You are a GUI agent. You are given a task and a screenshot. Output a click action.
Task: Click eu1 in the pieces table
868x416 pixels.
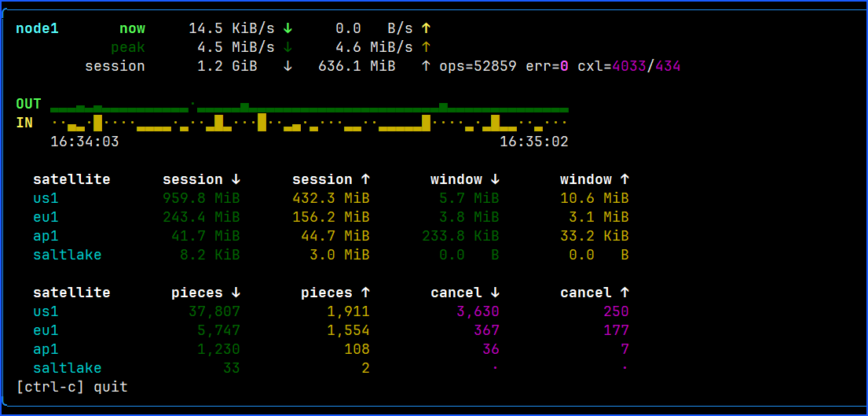tap(46, 331)
